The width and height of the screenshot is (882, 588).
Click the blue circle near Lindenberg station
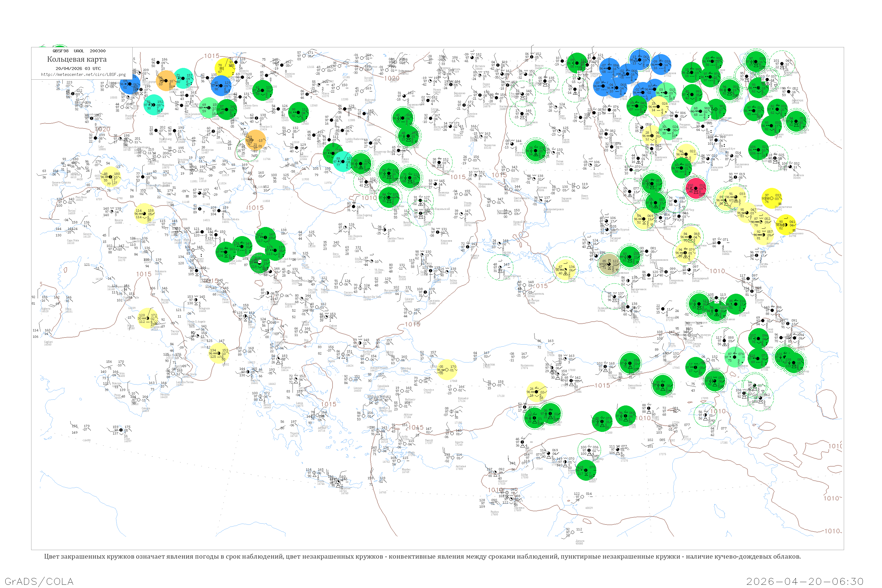click(x=222, y=85)
